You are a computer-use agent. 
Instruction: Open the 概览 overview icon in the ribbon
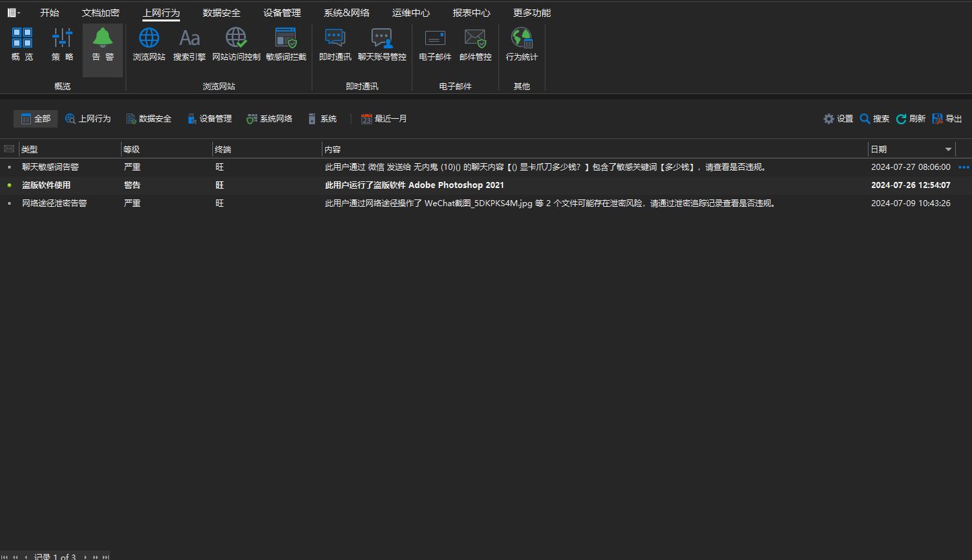click(22, 44)
